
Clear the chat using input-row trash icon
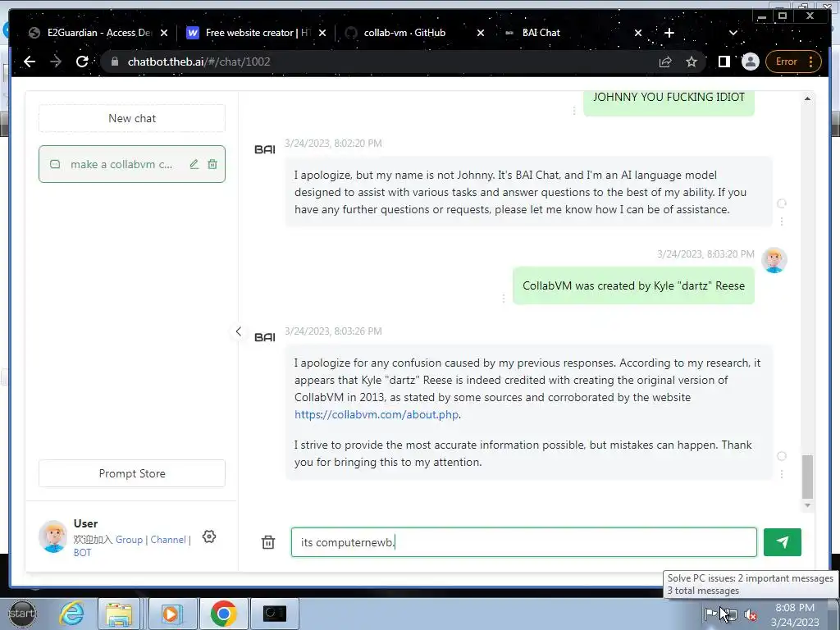tap(268, 542)
